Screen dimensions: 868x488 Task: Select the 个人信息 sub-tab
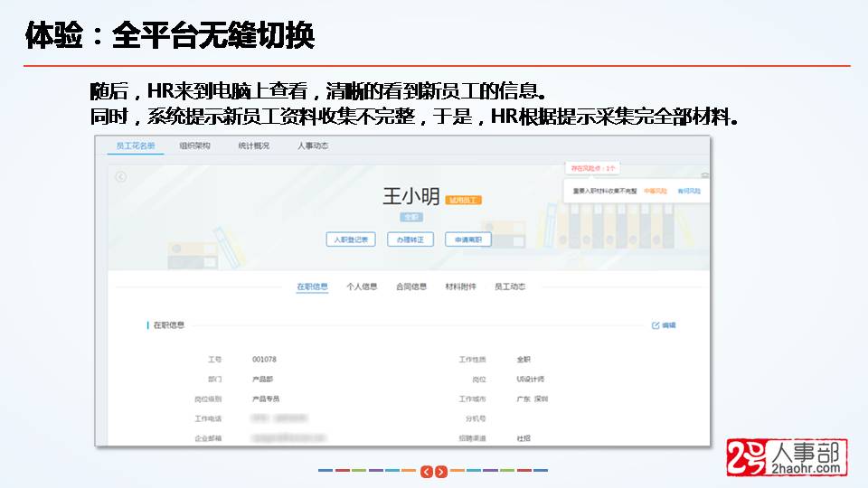362,286
